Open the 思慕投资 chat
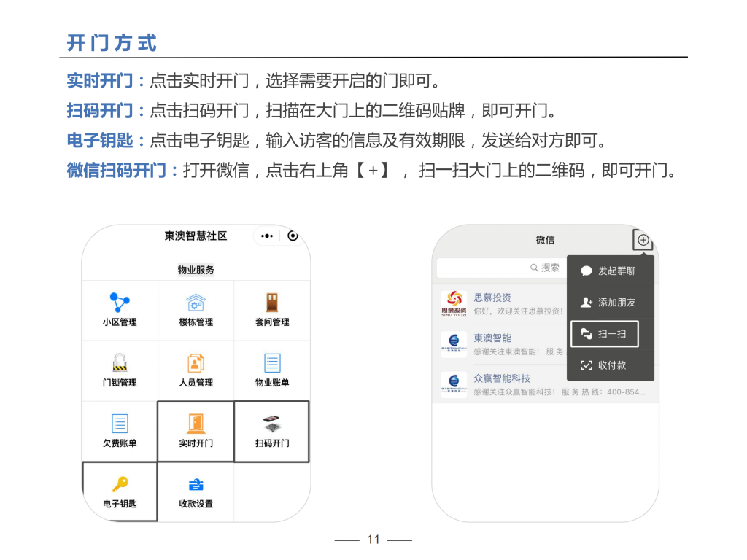Screen dimensions: 747x560 [x=499, y=304]
